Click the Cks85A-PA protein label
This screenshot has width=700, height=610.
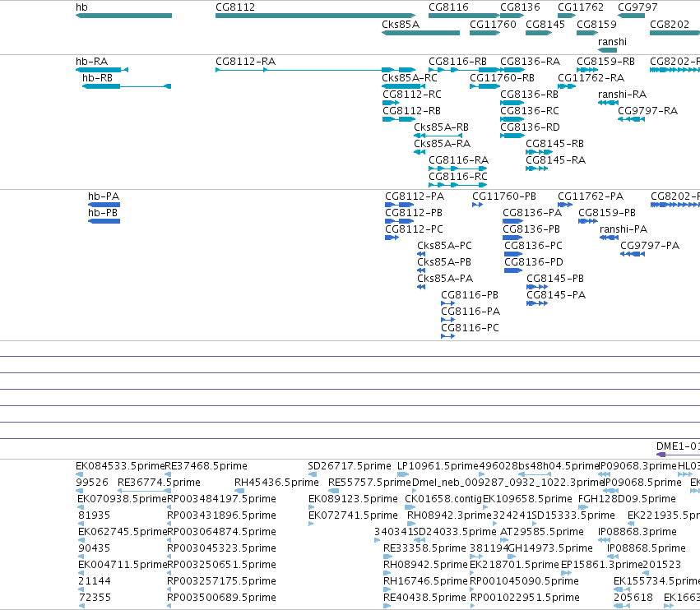(x=445, y=279)
